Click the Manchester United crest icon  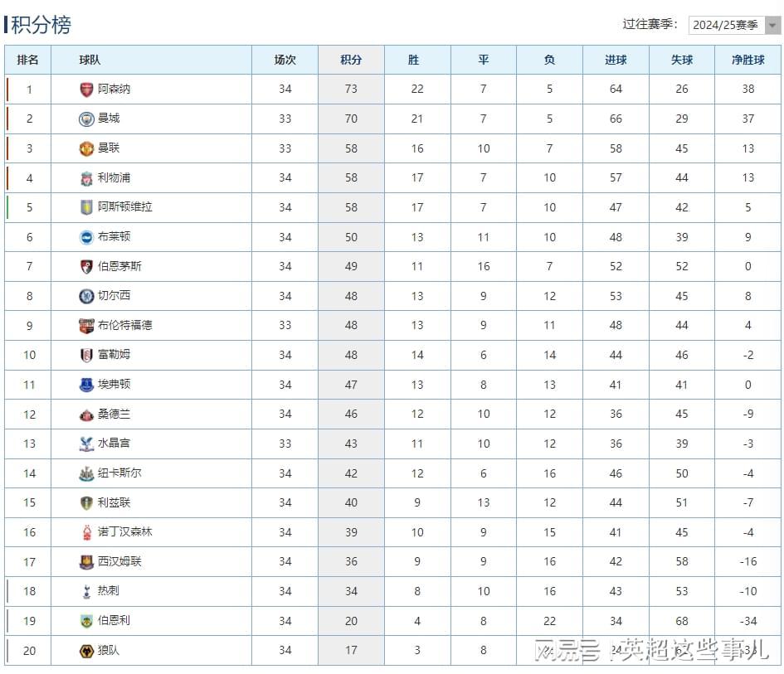coord(86,148)
